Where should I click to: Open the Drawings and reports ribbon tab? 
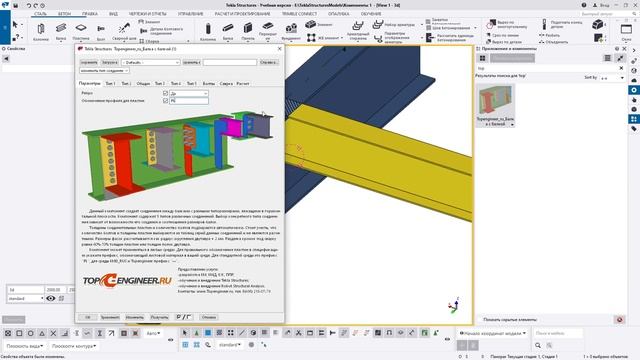(147, 14)
